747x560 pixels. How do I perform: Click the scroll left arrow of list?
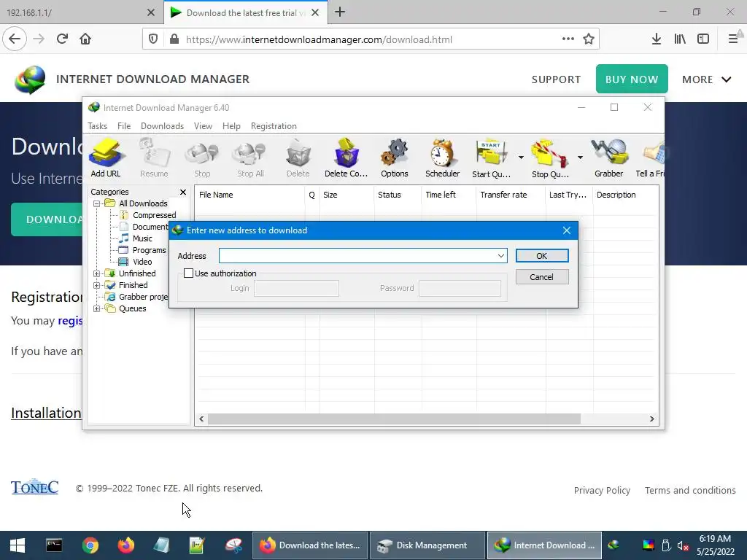tap(201, 419)
